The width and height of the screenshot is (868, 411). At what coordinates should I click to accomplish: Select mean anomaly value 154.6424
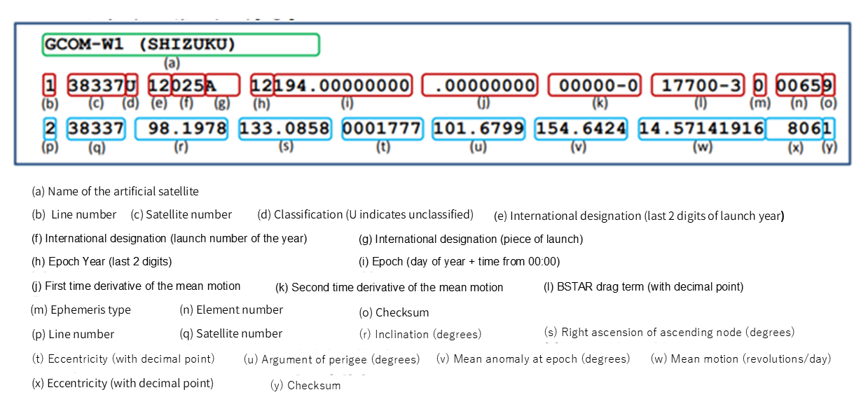coord(581,130)
